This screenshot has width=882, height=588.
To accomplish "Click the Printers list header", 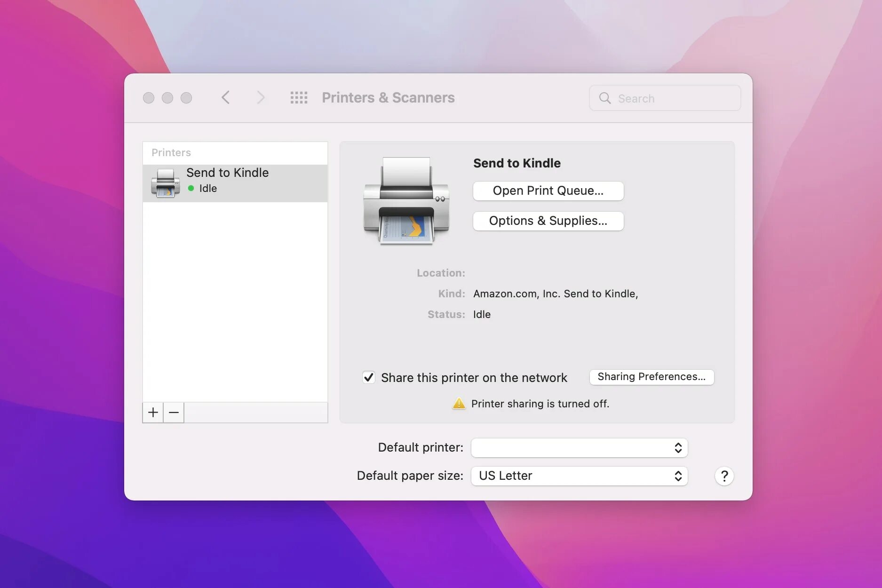I will (x=171, y=152).
